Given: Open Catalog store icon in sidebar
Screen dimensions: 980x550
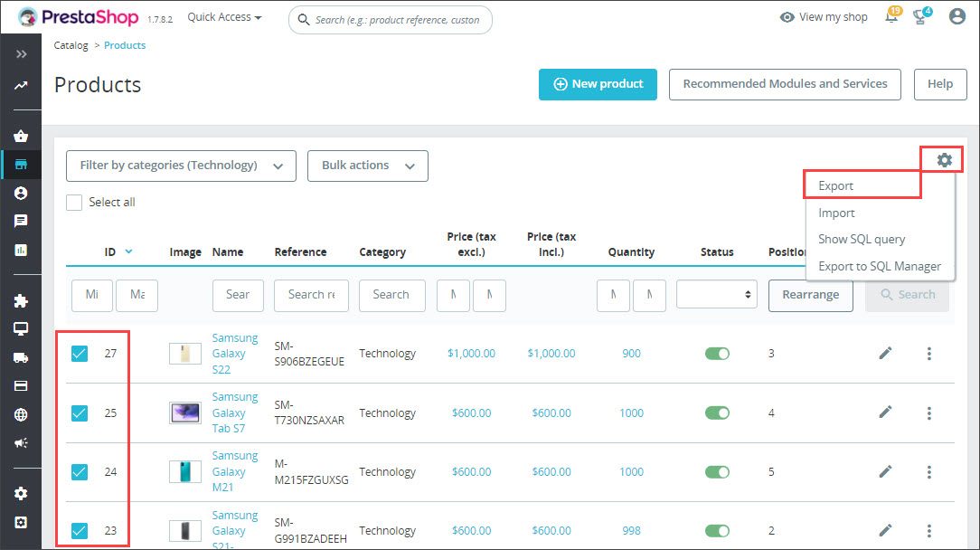Looking at the screenshot, I should coord(22,165).
